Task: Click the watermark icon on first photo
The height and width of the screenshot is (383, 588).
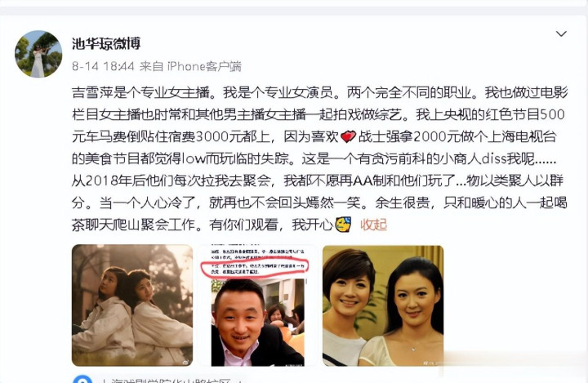Action: pyautogui.click(x=186, y=361)
